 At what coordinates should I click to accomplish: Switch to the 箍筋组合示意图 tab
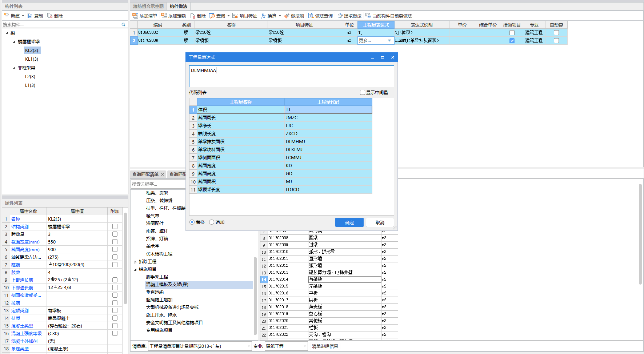tap(148, 6)
